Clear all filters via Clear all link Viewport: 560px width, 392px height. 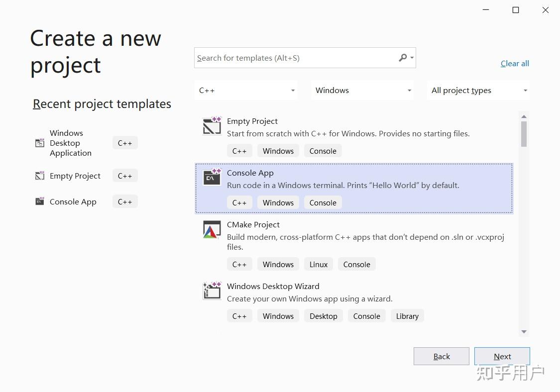coord(515,63)
